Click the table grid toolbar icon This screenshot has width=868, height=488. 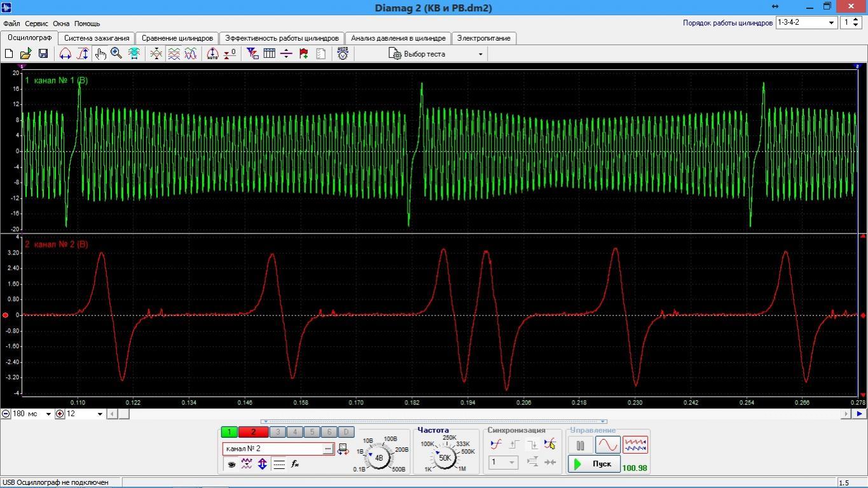point(270,54)
